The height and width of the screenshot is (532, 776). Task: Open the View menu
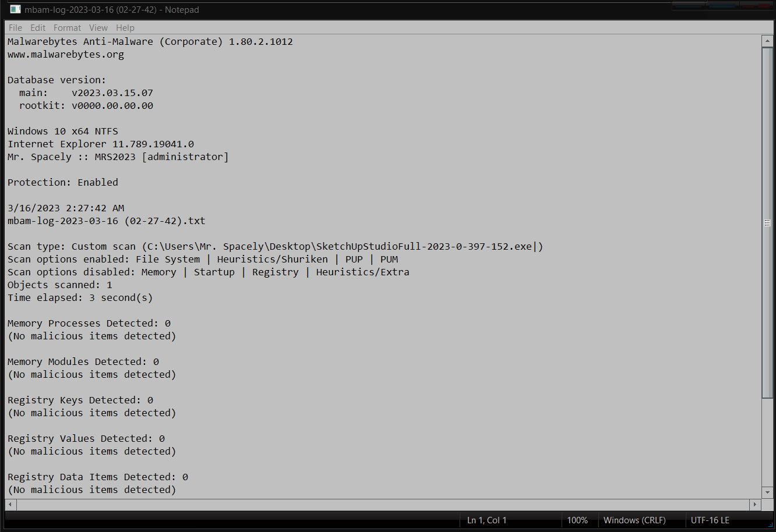coord(98,27)
